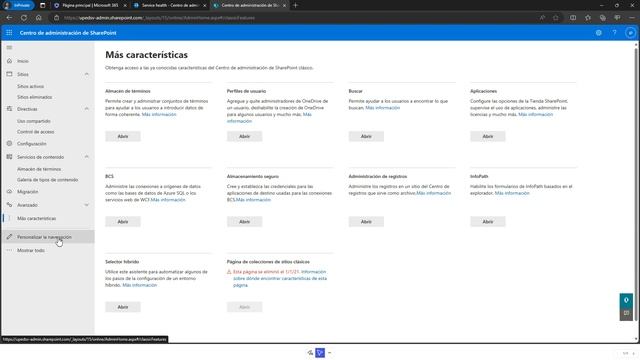Click the InPrivate profile badge
The image size is (640, 360).
18,5
